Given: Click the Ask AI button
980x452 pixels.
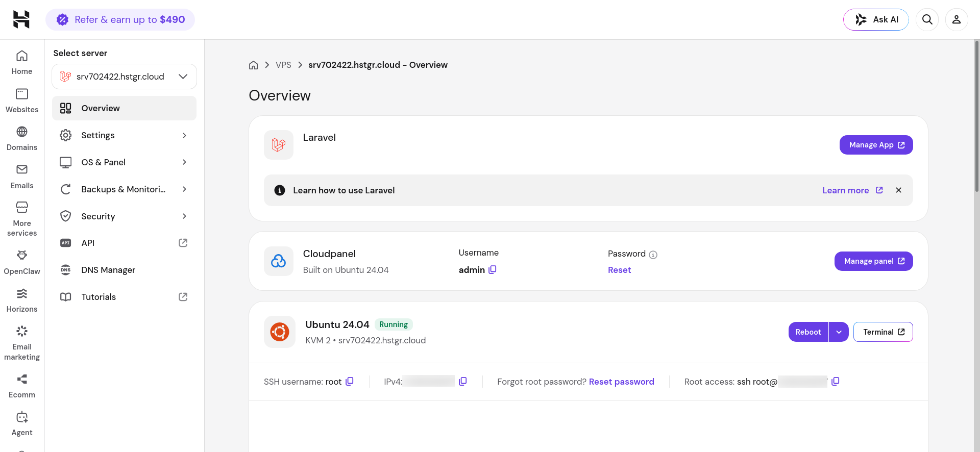Looking at the screenshot, I should coord(876,19).
